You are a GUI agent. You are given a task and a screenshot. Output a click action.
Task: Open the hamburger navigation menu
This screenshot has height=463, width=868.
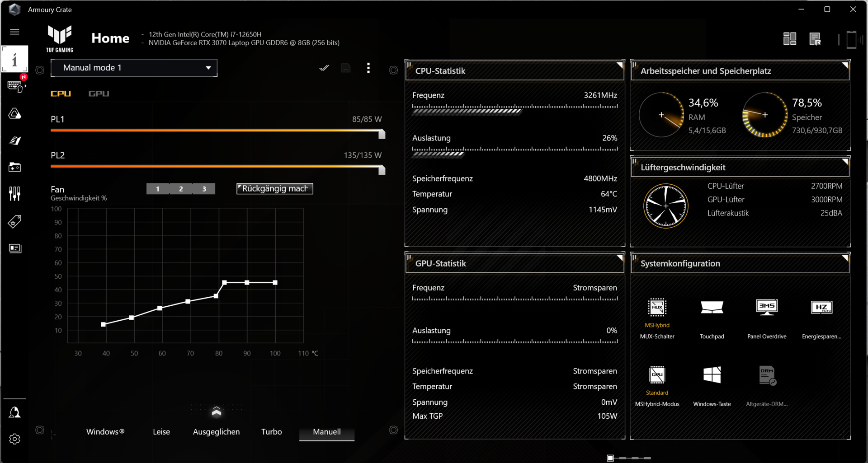[x=14, y=32]
